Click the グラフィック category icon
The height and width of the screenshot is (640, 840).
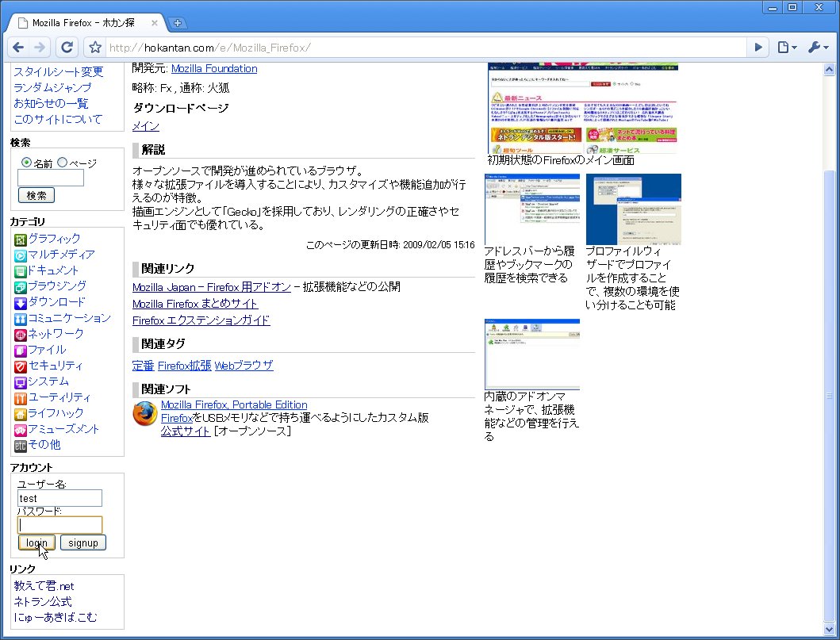click(x=21, y=240)
